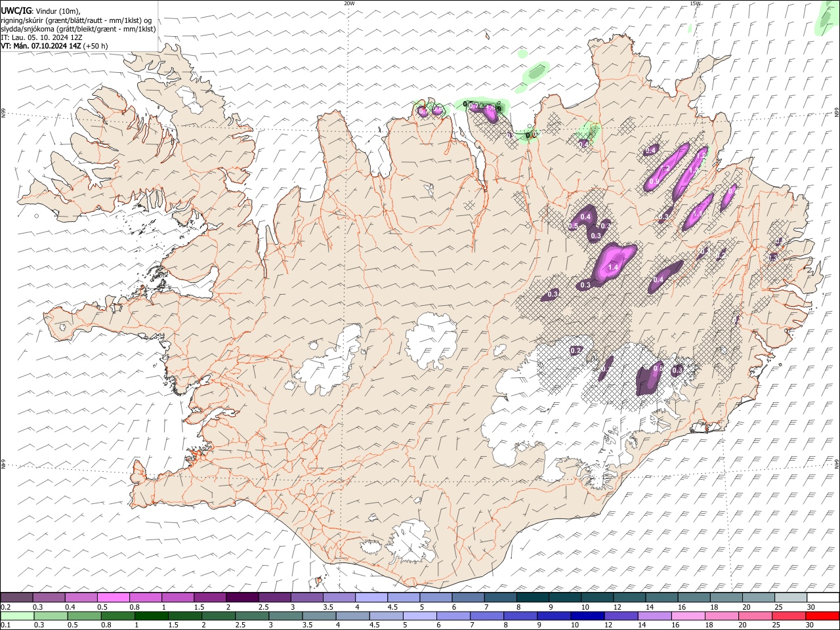Click the light lavender snow swatch at 4

coord(371,597)
